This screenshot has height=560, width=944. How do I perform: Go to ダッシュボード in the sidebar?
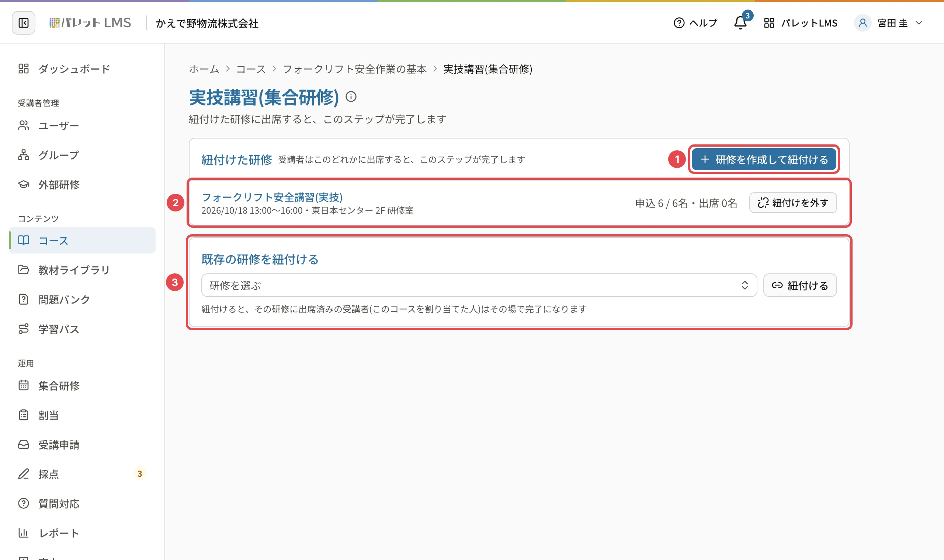point(82,69)
